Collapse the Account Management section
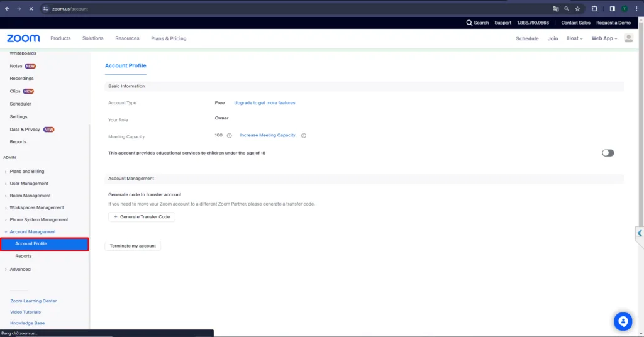Viewport: 644px width, 337px height. click(33, 232)
